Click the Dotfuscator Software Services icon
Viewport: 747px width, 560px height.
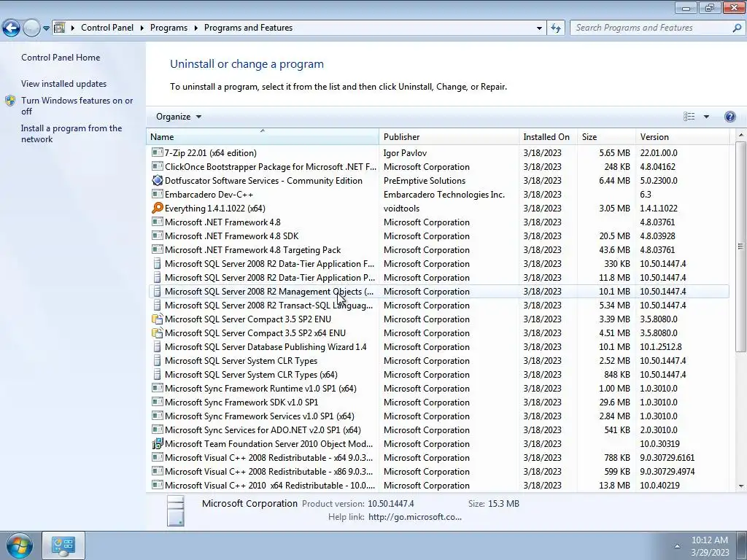(158, 181)
